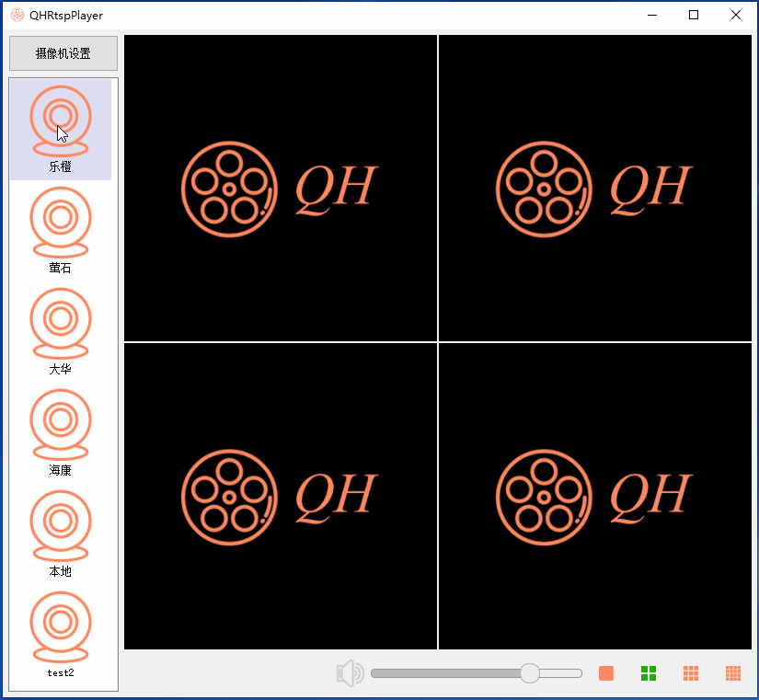Viewport: 759px width, 700px height.
Task: Select the top-left video pane
Action: tap(281, 188)
